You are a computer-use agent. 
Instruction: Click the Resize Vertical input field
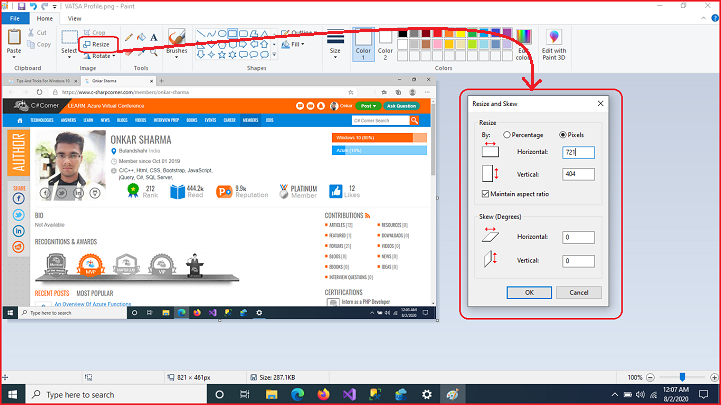click(578, 174)
